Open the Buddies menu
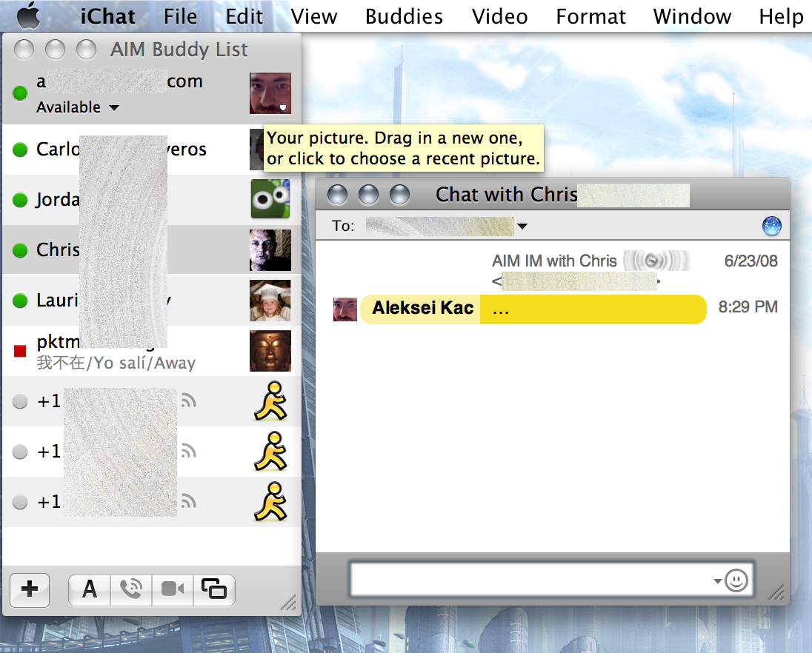 (x=404, y=16)
